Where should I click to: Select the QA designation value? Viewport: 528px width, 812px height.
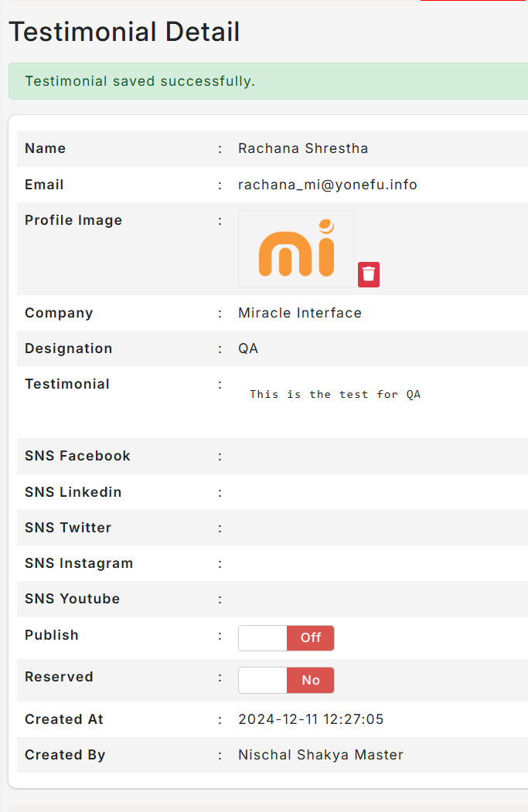point(248,348)
